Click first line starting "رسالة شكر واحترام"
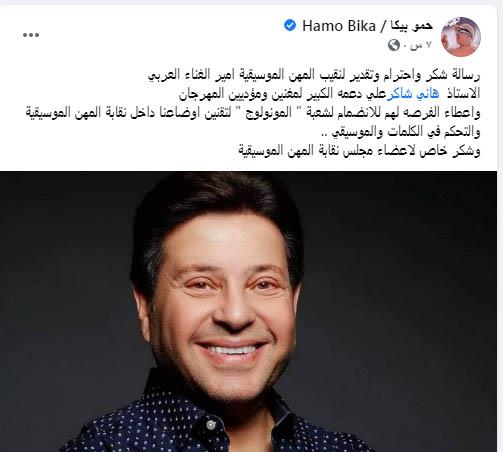This screenshot has width=503, height=452. (x=314, y=75)
